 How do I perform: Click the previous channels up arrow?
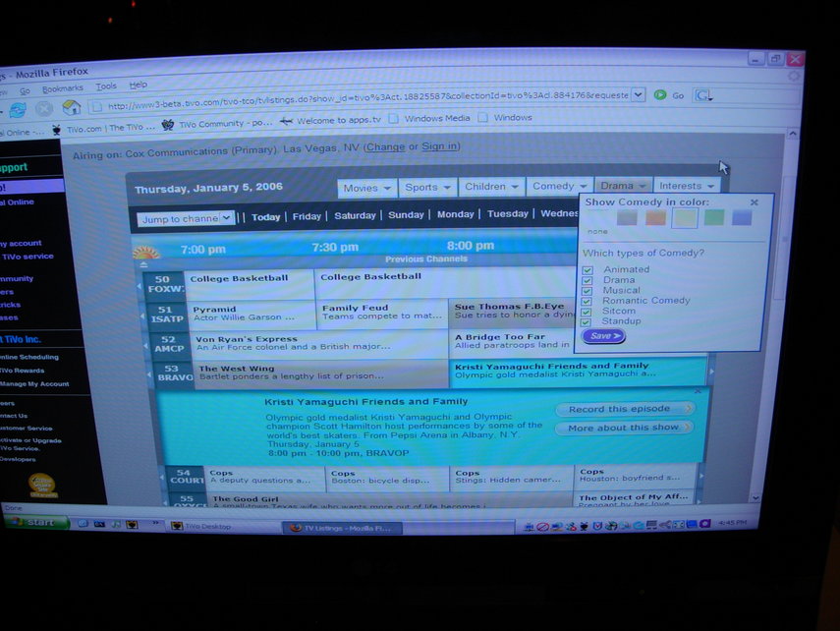[x=143, y=264]
